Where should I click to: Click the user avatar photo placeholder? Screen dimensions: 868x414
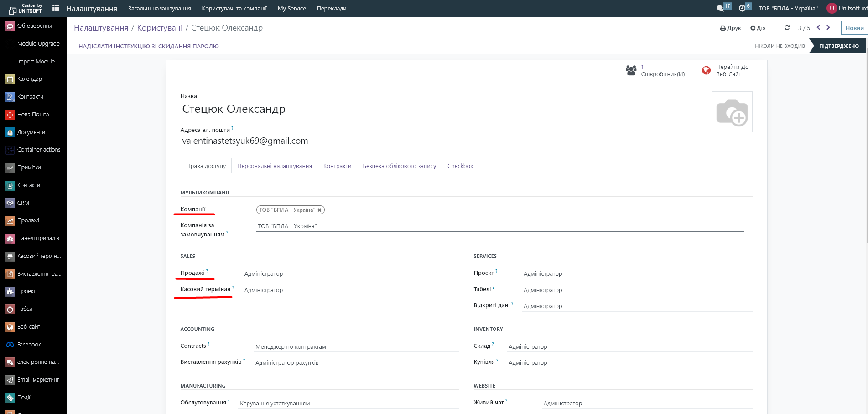click(x=732, y=112)
